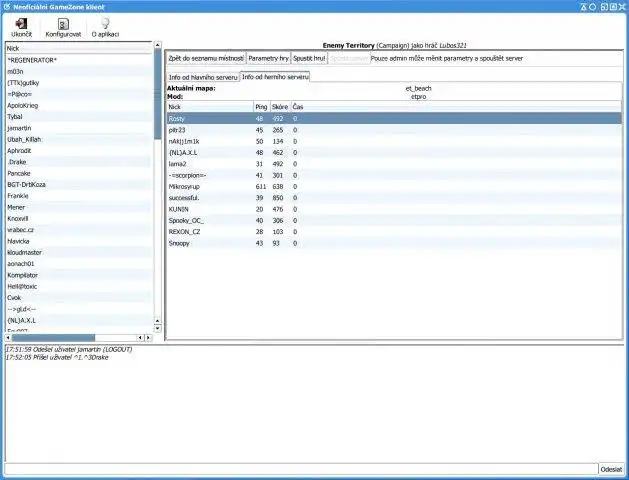Select the KUNIN player row
Image resolution: width=629 pixels, height=480 pixels.
[x=394, y=209]
